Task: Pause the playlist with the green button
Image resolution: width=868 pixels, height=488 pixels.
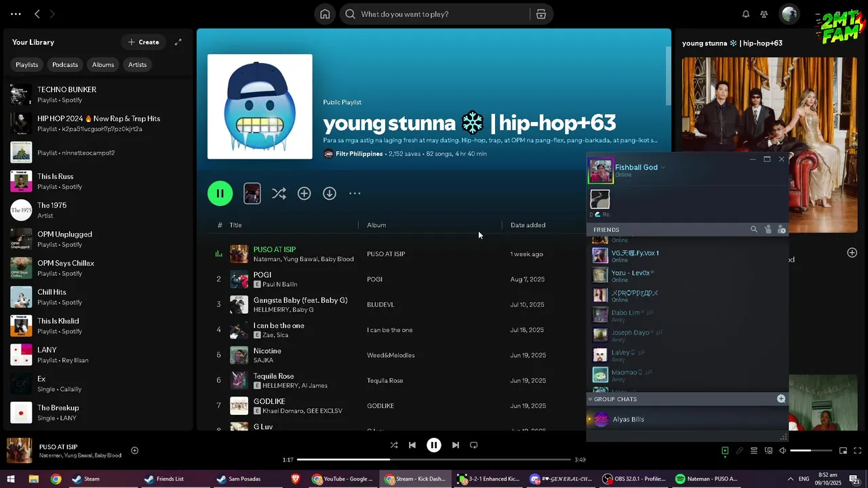Action: pyautogui.click(x=220, y=193)
